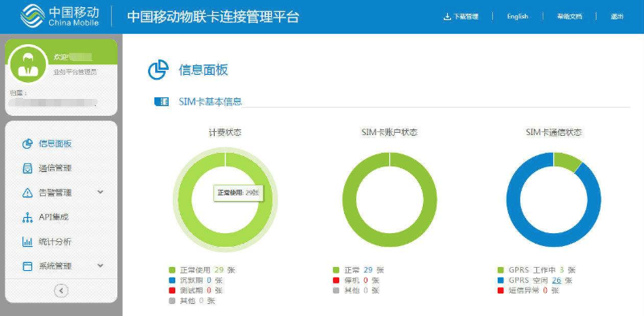Image resolution: width=644 pixels, height=316 pixels.
Task: Open 告警管理 menu item
Action: (x=55, y=192)
